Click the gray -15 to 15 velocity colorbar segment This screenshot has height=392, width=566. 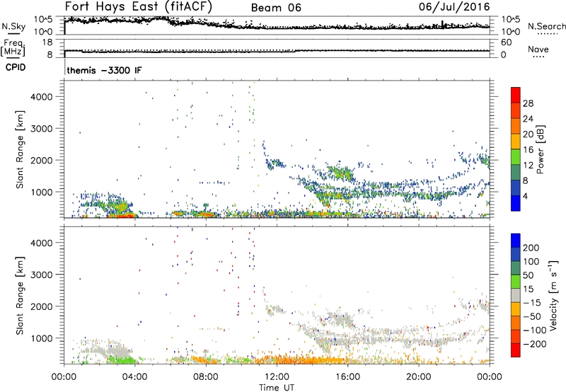click(x=516, y=295)
